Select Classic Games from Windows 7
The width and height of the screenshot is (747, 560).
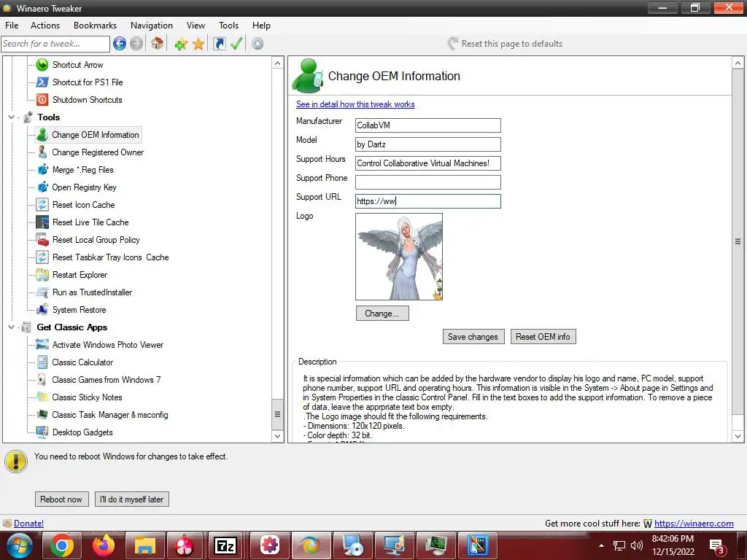pos(107,380)
